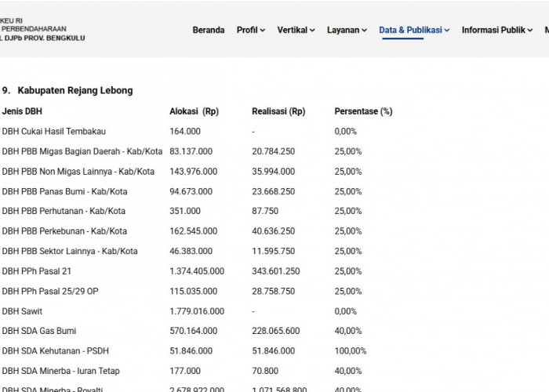Click the DBH PPh Pasal 21 allocation value

tap(197, 271)
